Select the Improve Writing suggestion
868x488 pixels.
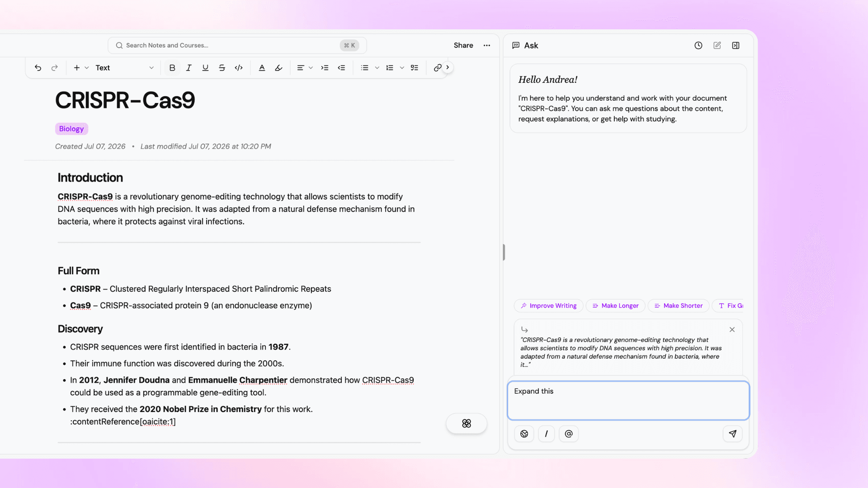(548, 306)
